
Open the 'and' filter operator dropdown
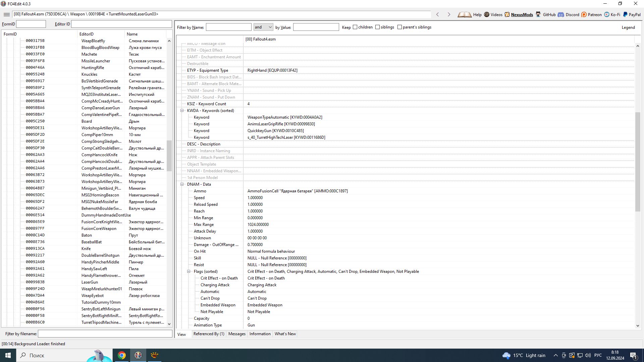click(x=263, y=27)
